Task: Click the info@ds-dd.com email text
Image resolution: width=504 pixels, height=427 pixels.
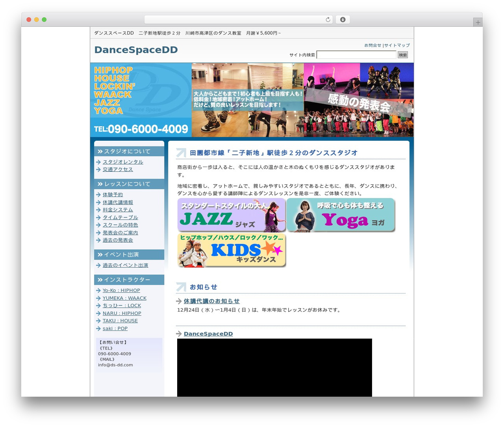Action: point(115,365)
